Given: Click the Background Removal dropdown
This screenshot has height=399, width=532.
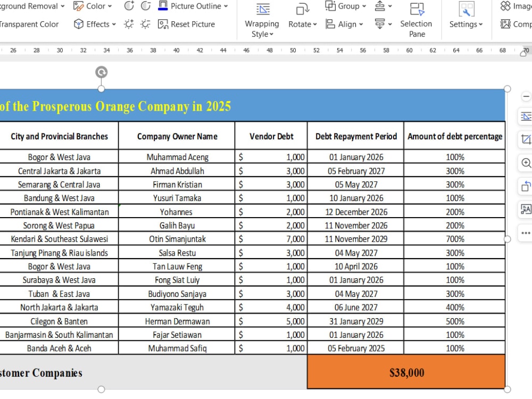Looking at the screenshot, I should click(x=32, y=6).
